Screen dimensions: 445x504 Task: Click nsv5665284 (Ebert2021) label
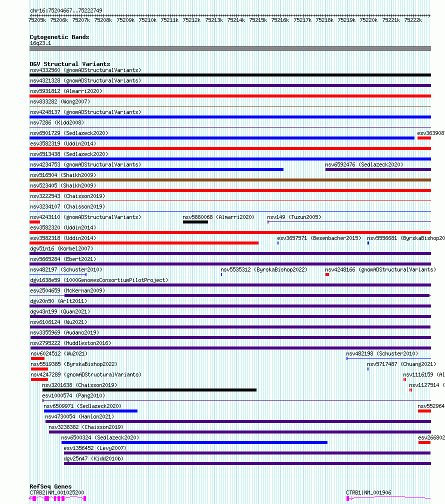tap(63, 259)
